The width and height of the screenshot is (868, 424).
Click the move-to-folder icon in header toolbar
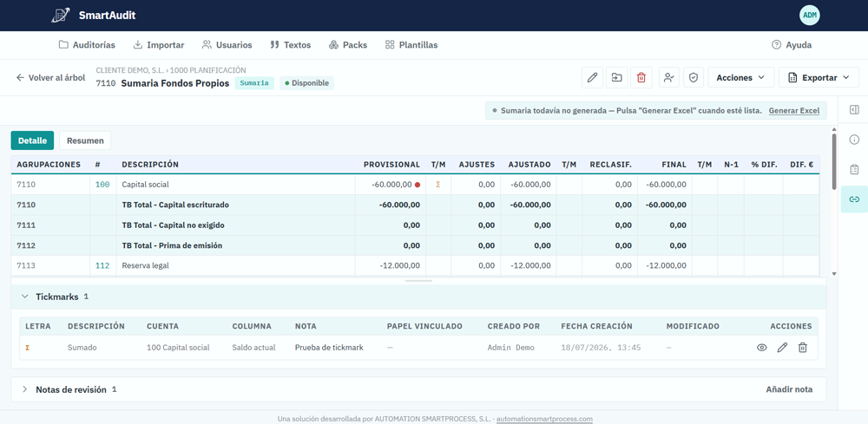(616, 77)
